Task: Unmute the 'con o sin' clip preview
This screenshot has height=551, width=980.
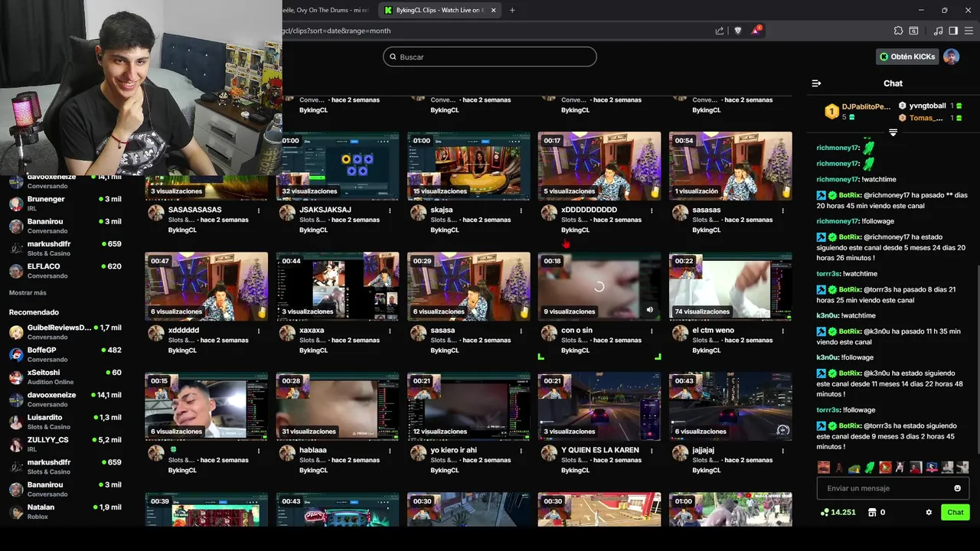Action: click(650, 310)
